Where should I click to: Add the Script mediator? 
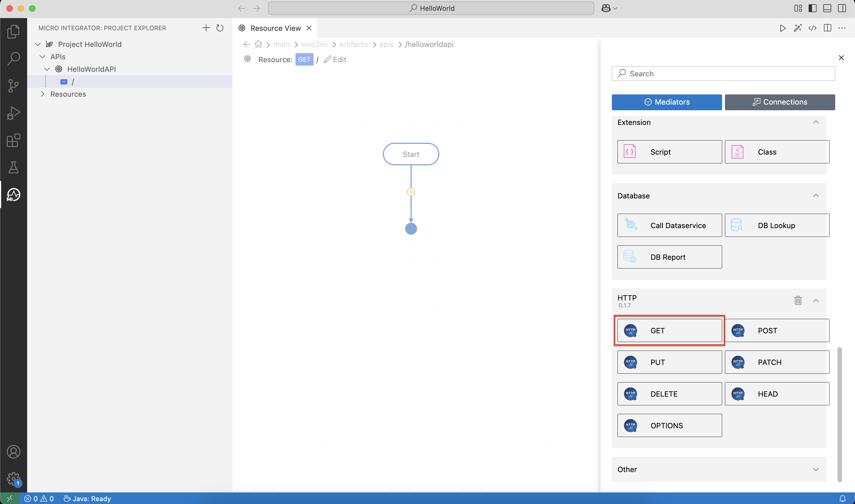tap(669, 152)
